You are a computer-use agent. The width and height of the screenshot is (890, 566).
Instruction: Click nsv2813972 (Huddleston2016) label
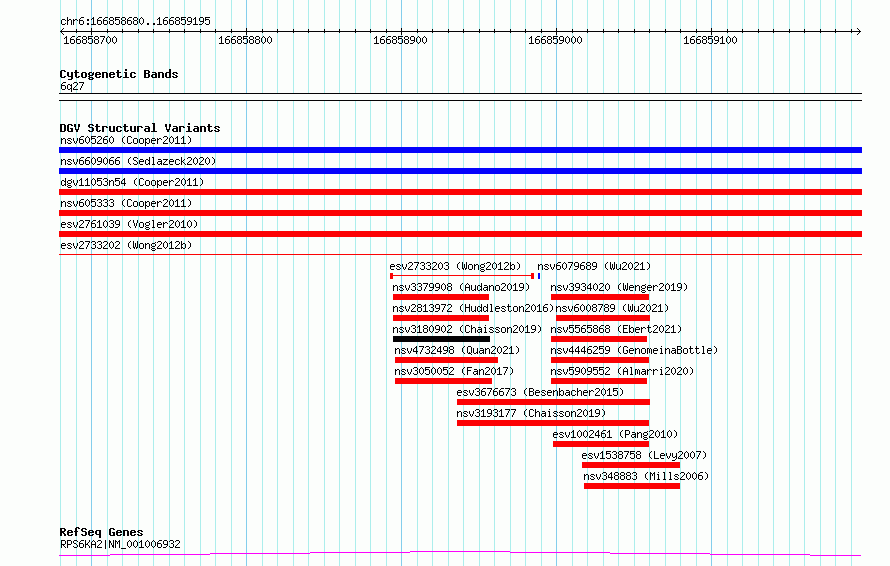[473, 308]
